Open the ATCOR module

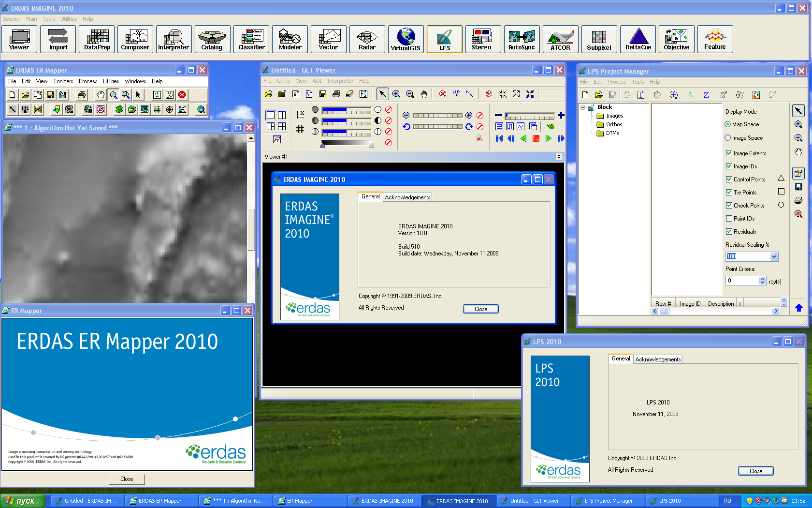[x=561, y=39]
